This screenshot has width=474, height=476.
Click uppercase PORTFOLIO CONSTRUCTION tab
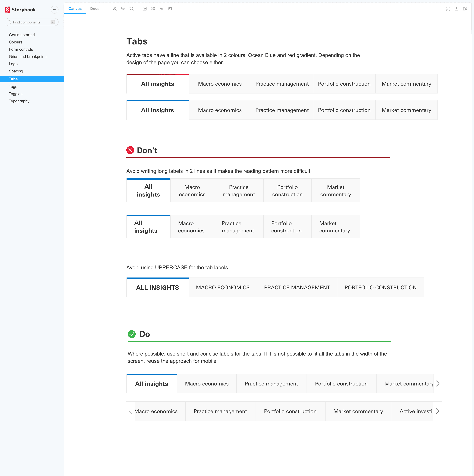pos(380,288)
